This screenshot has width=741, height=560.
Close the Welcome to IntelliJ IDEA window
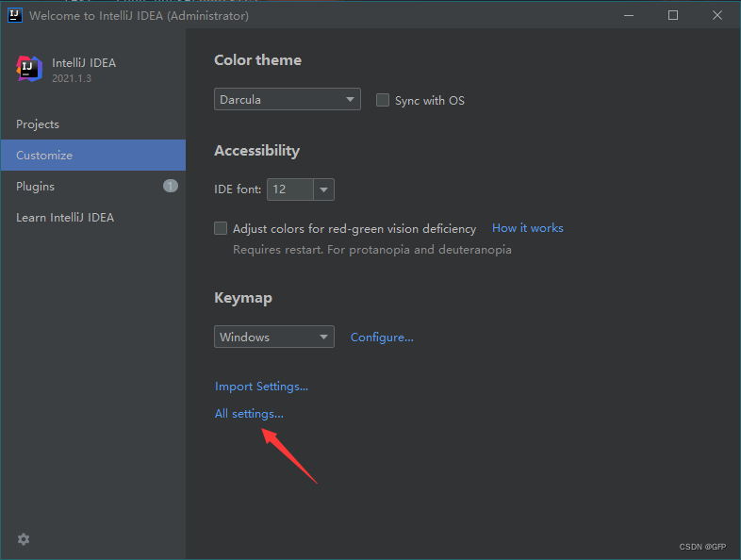[717, 15]
